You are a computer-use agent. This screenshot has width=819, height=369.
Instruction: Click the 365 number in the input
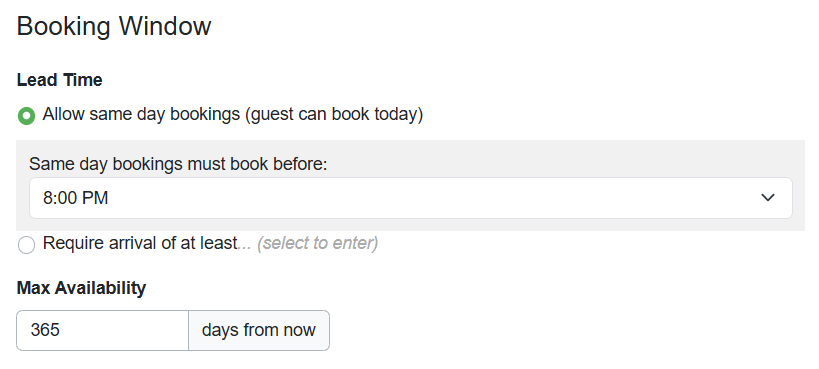(45, 330)
